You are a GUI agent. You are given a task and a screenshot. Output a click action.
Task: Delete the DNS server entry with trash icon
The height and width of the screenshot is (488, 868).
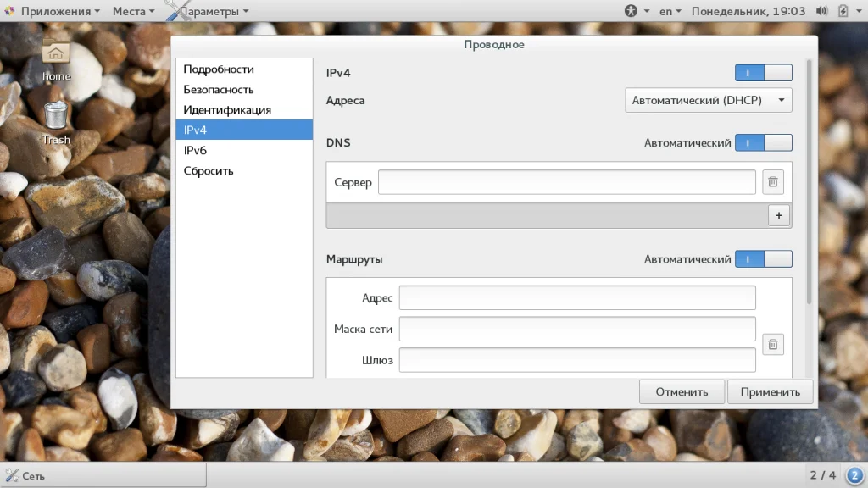tap(772, 182)
